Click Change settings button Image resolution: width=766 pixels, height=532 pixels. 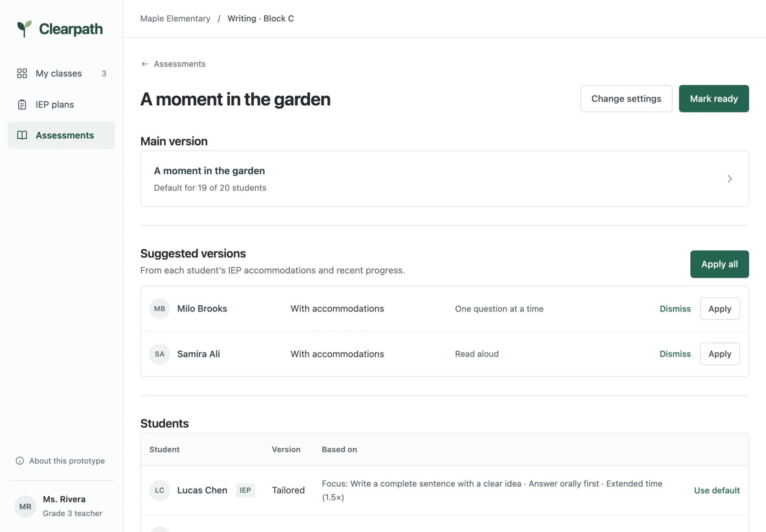[x=626, y=99]
